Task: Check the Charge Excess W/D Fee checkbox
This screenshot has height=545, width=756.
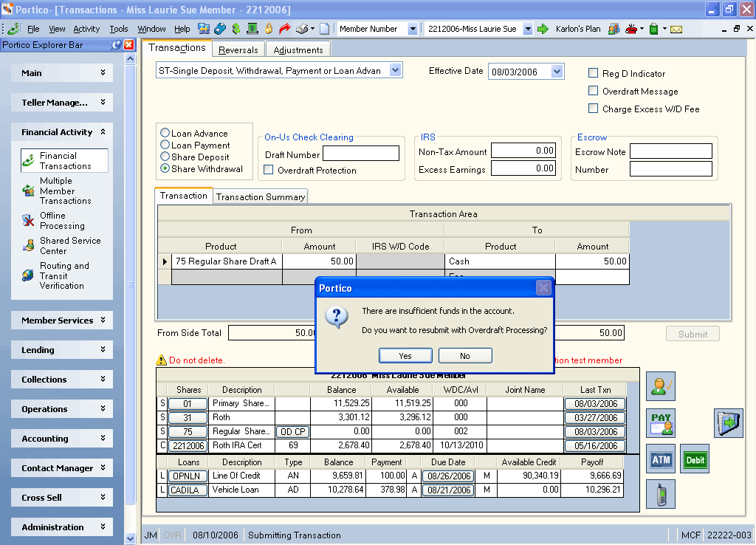Action: (x=593, y=109)
